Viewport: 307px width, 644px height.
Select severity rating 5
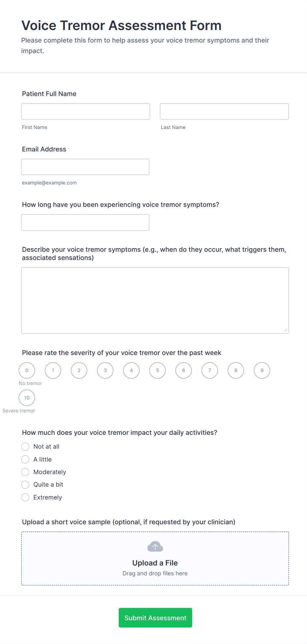click(x=157, y=370)
